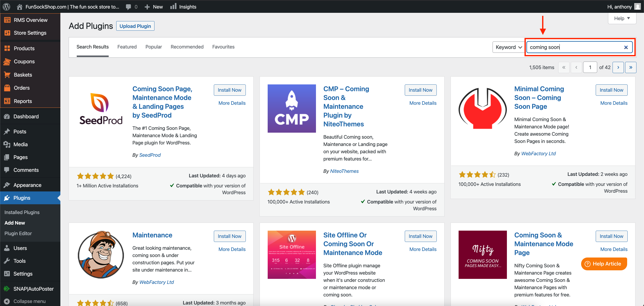Click the orange Help Article button

pos(604,264)
